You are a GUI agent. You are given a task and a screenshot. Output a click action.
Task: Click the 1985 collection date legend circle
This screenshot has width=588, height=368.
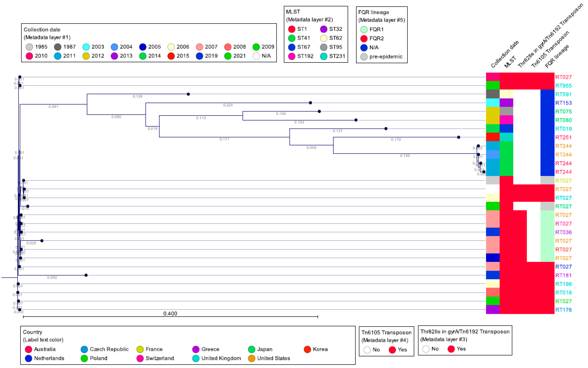pos(29,47)
